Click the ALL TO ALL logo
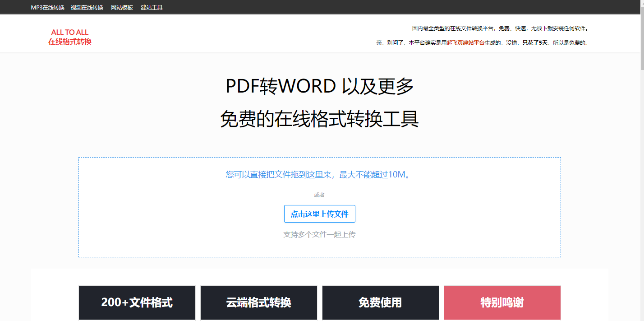 [x=69, y=32]
